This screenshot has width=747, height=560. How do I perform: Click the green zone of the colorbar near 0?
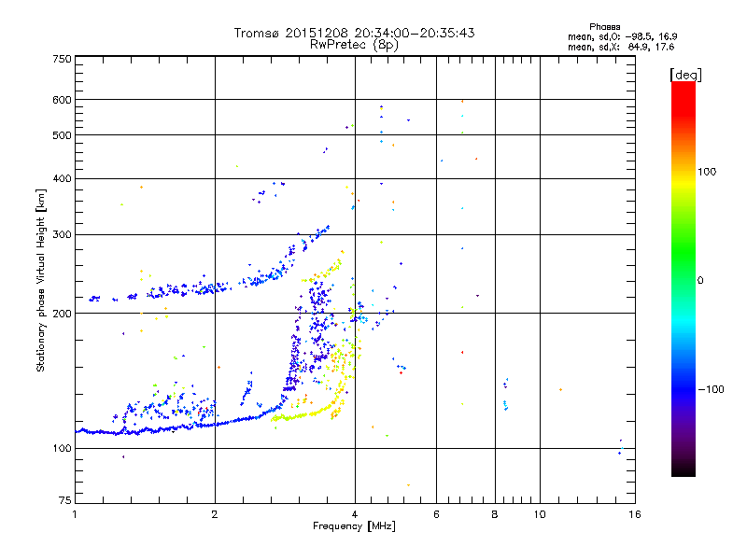pos(684,272)
